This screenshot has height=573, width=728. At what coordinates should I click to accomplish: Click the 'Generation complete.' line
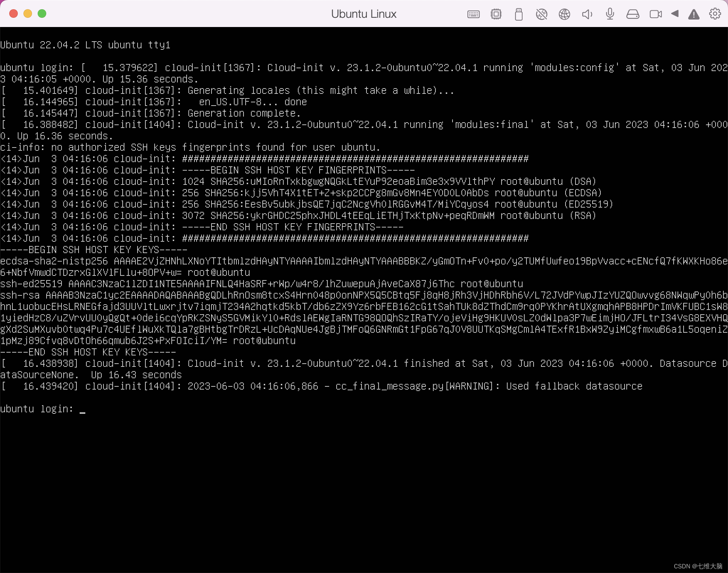click(151, 113)
